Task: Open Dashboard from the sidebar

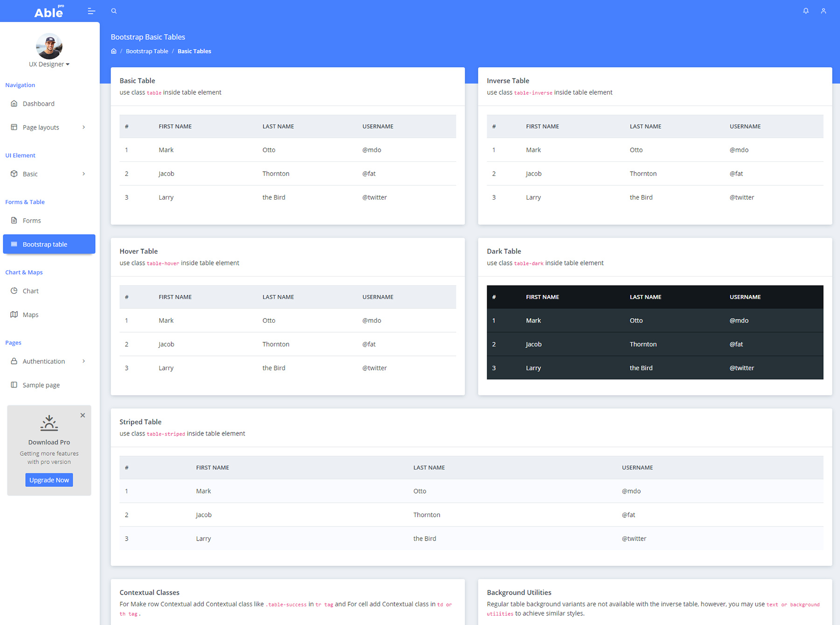Action: point(38,104)
